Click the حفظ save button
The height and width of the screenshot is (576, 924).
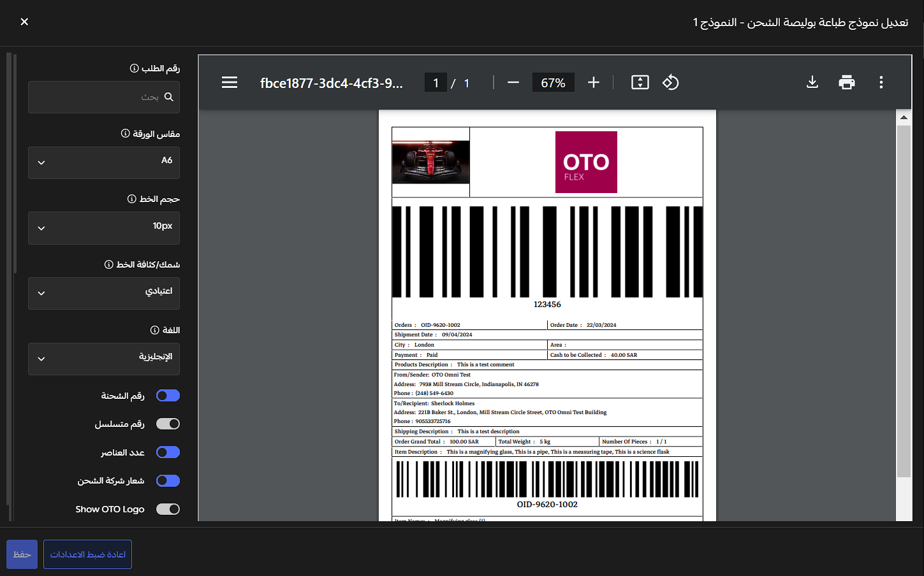click(22, 554)
